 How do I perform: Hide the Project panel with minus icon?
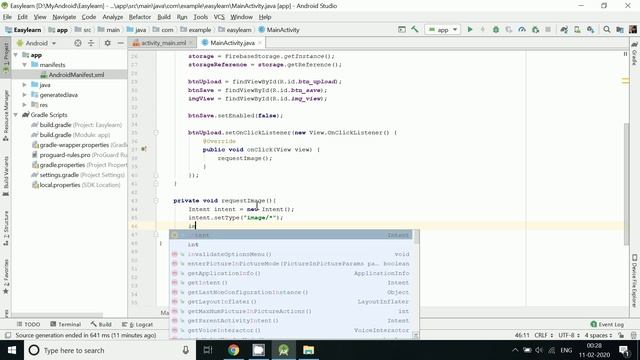120,43
